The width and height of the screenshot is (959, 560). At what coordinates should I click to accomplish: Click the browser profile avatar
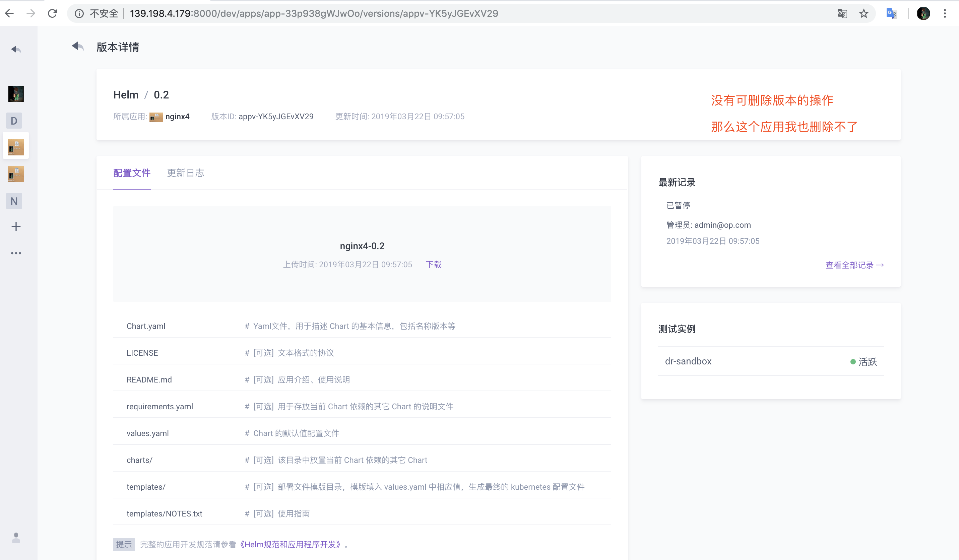(923, 13)
